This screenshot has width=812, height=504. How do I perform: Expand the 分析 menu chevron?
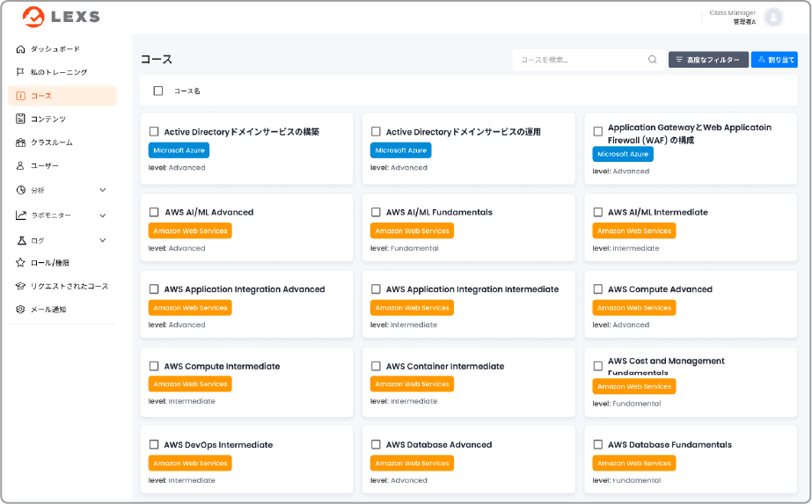click(x=103, y=190)
